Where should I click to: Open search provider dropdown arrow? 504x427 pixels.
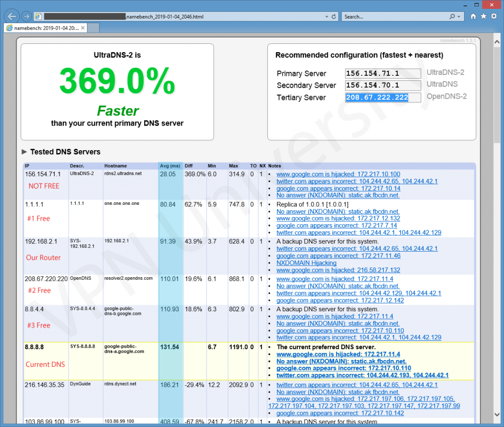pos(459,16)
